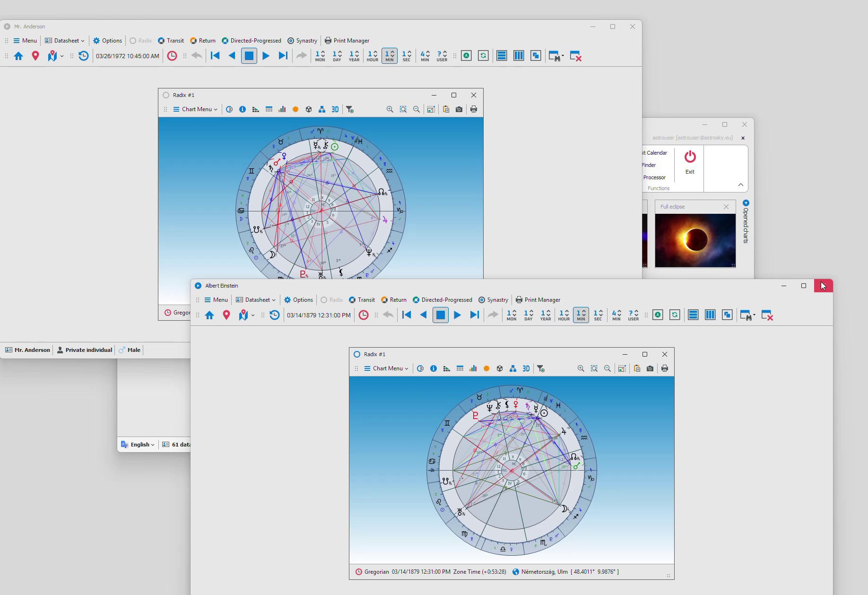Jump to last step in Mr. Anderson window
The width and height of the screenshot is (868, 595).
(x=283, y=56)
